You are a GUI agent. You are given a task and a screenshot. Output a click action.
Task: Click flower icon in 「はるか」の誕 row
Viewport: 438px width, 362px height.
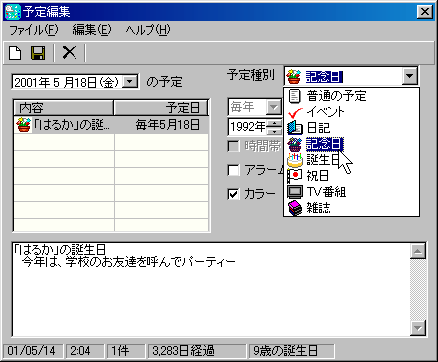tap(23, 125)
